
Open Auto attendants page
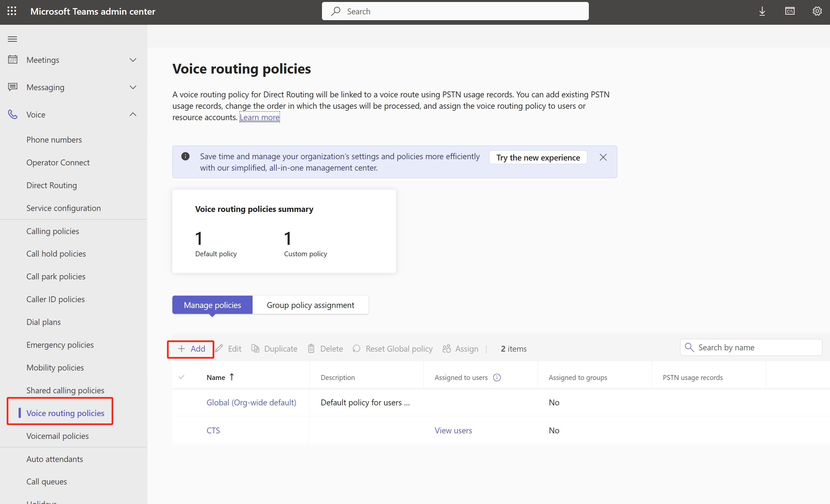click(x=54, y=459)
